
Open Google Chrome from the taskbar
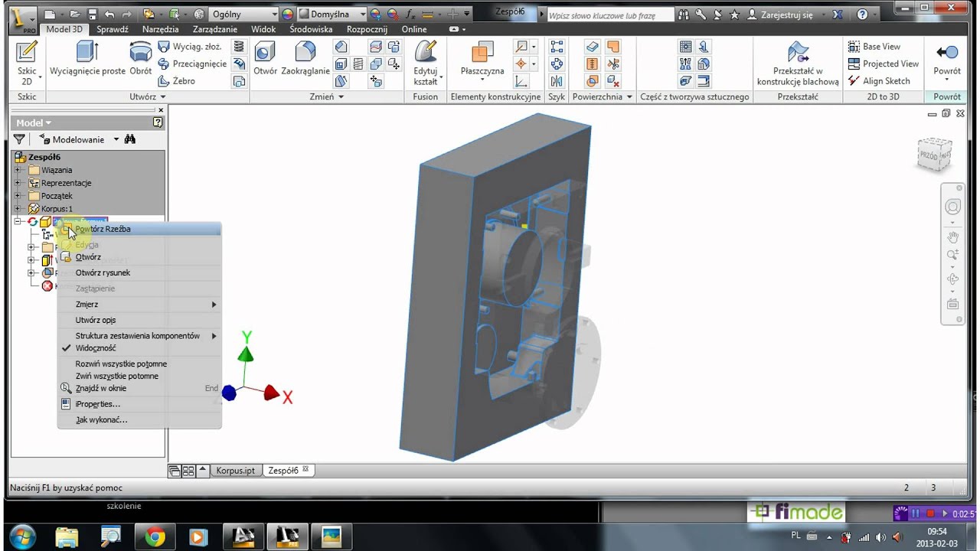[x=155, y=537]
